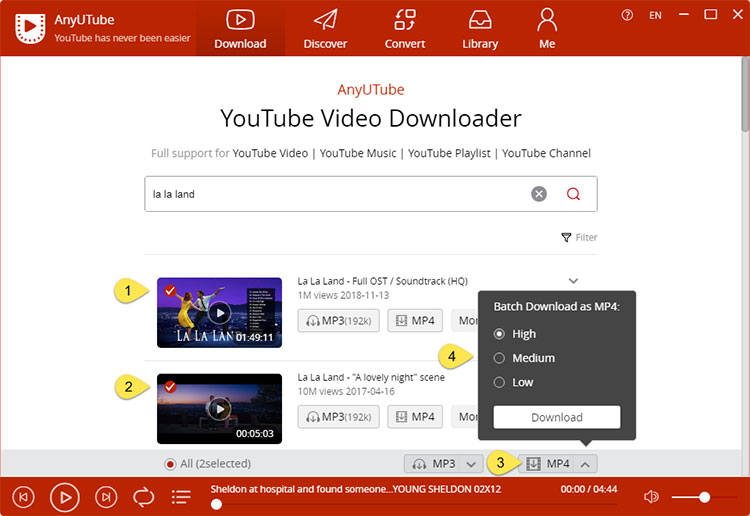Open the Filter options

point(579,237)
